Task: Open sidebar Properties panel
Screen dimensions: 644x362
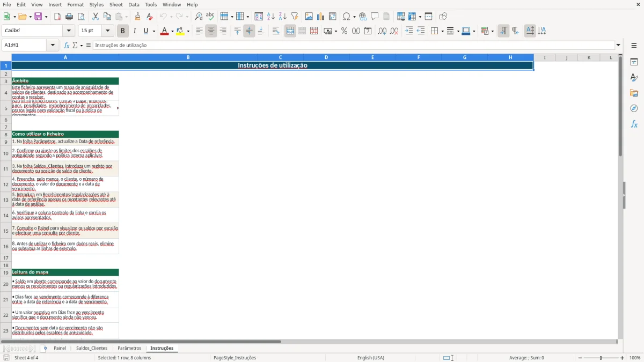Action: [x=634, y=62]
